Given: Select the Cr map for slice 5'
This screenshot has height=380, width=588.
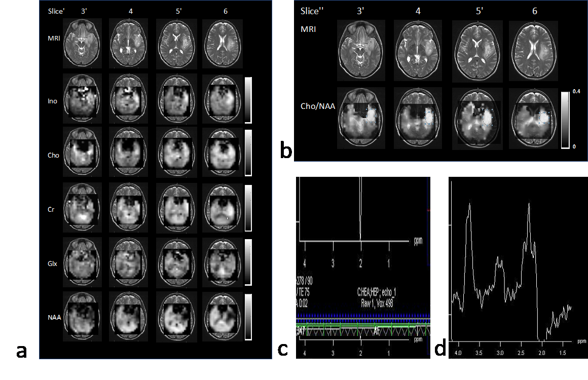Looking at the screenshot, I should click(175, 207).
